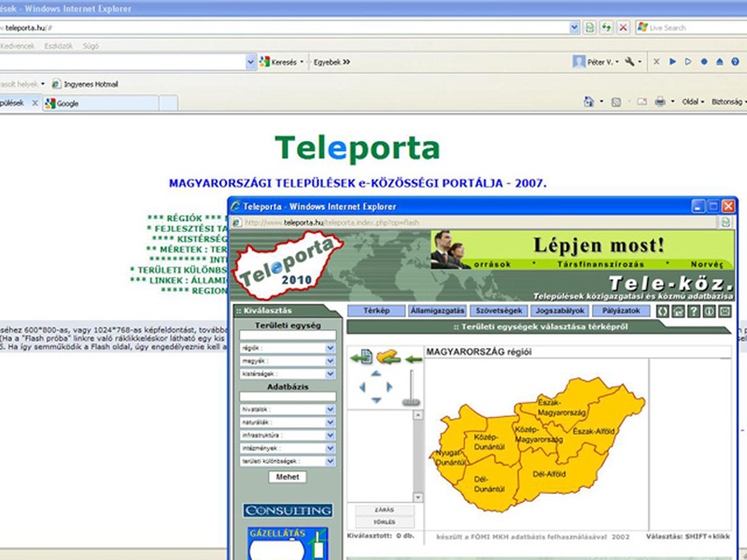
Task: Click the Keresés Google search button
Action: click(281, 62)
